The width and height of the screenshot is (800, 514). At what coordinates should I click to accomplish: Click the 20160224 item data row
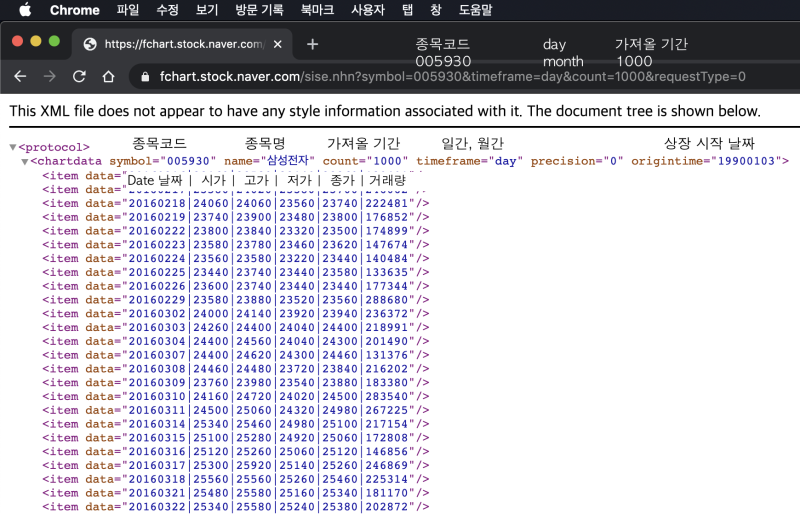236,258
